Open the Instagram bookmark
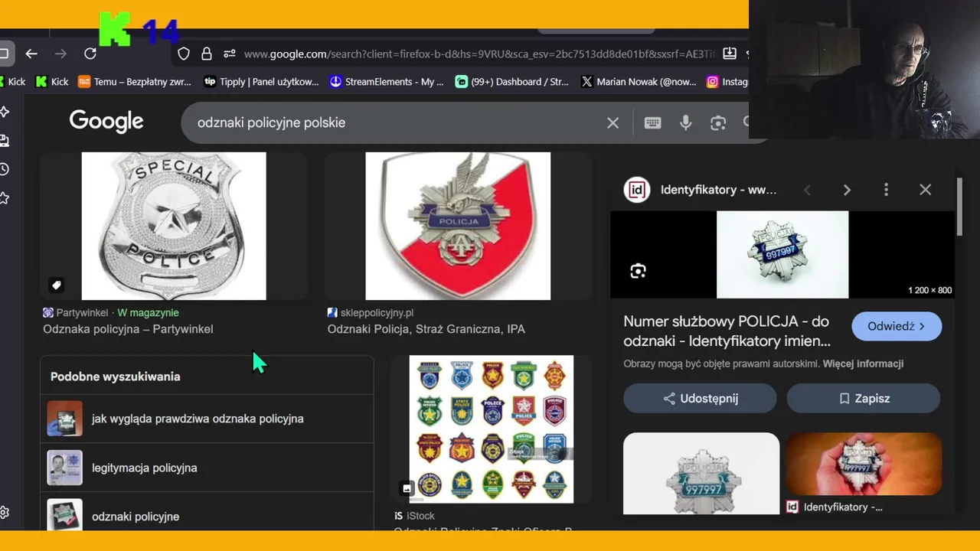 (727, 82)
